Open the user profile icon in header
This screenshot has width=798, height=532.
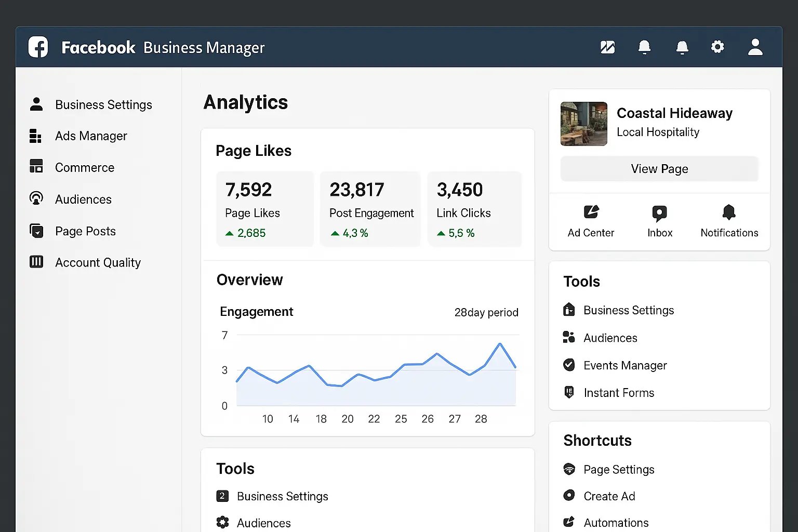click(755, 47)
